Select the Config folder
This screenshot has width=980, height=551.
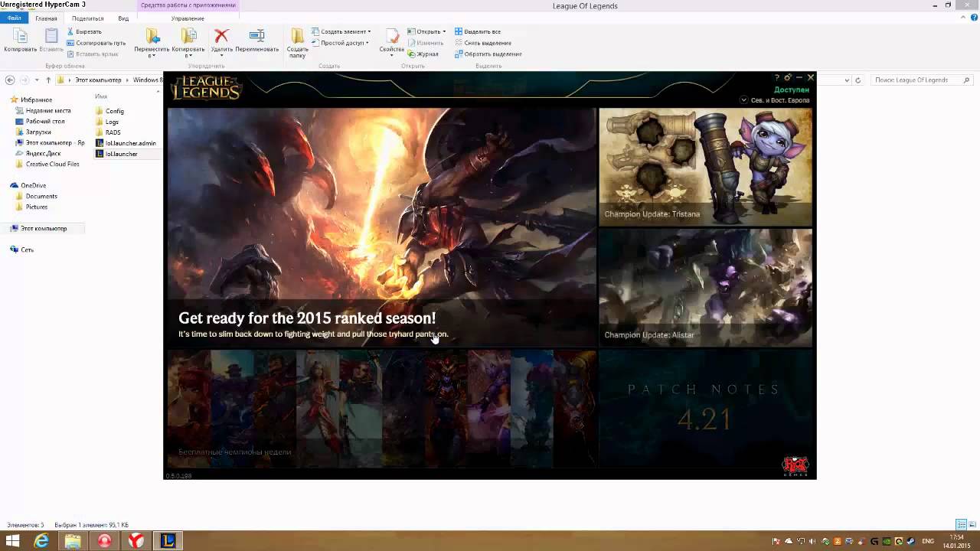tap(115, 111)
